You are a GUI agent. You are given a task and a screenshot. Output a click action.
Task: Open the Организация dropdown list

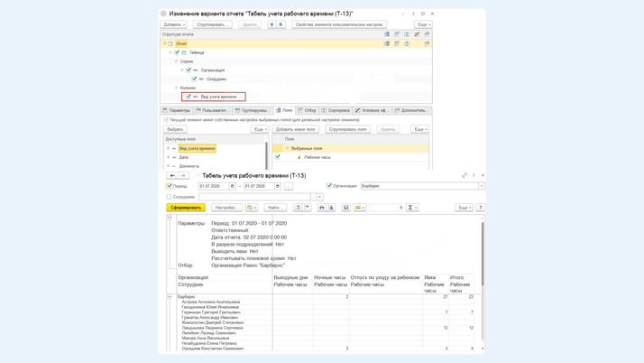click(482, 186)
